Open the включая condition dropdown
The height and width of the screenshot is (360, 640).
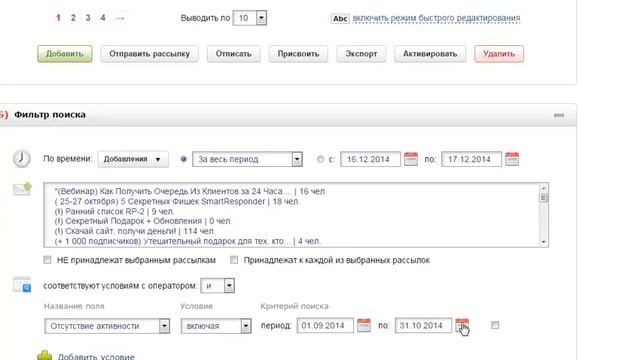[216, 326]
